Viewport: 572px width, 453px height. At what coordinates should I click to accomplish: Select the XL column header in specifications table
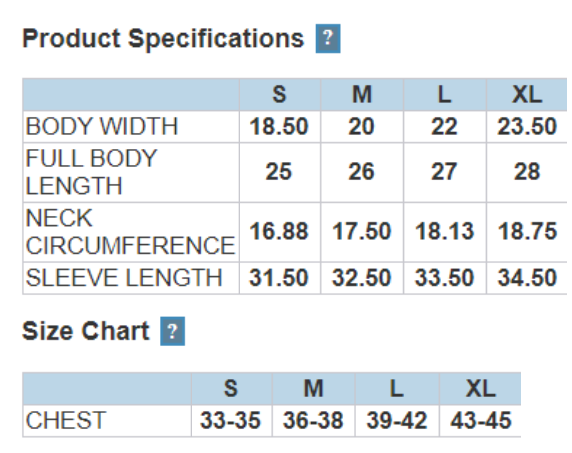coord(527,94)
